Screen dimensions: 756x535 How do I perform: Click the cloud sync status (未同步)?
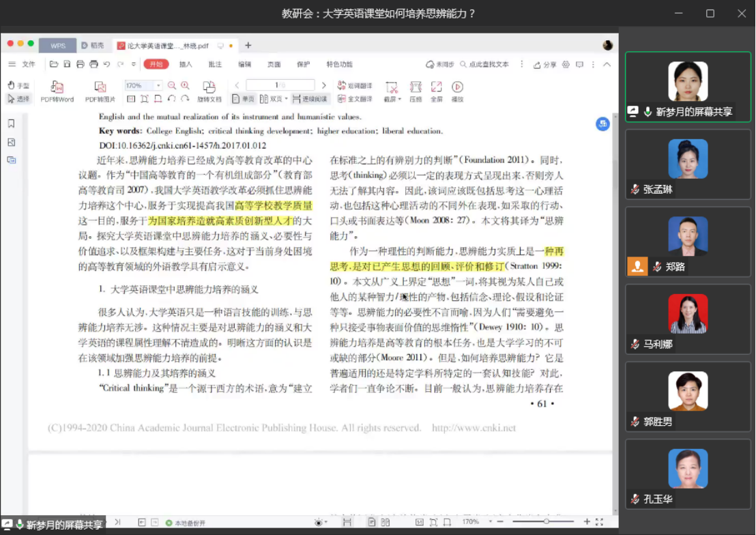[439, 64]
